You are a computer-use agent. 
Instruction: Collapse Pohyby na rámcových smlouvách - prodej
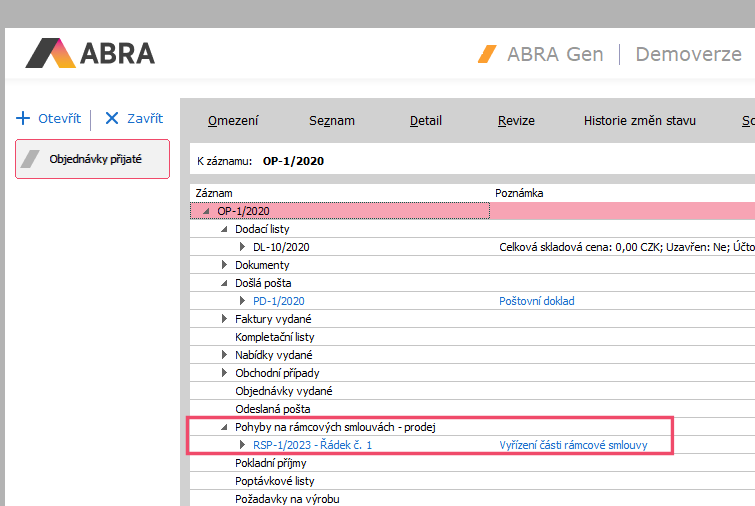[224, 427]
